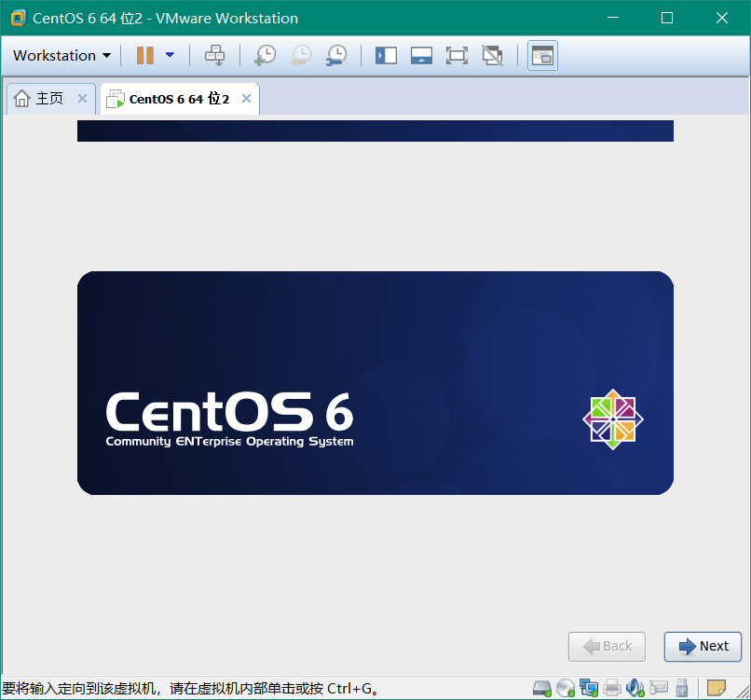751x700 pixels.
Task: Click the hard disk status icon
Action: coord(542,689)
